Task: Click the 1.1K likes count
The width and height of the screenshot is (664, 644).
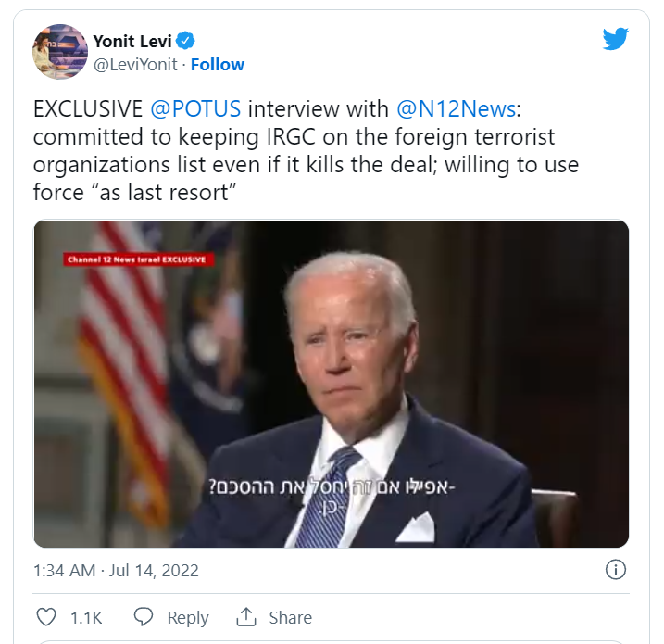Action: click(86, 618)
